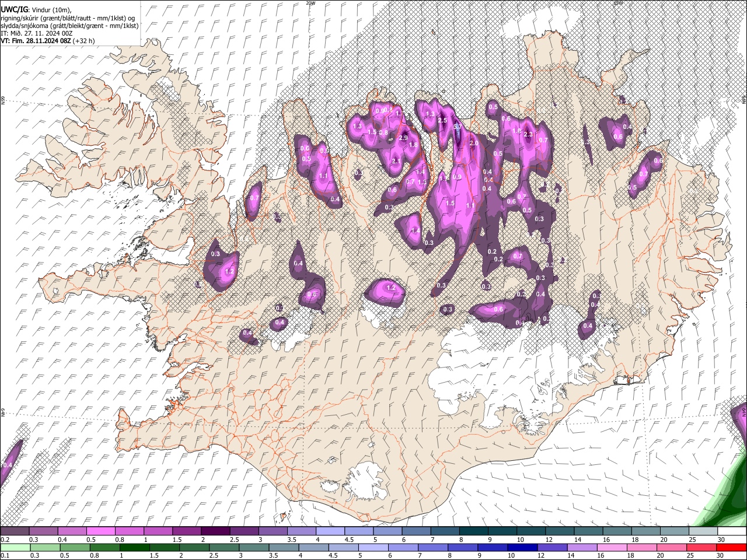The width and height of the screenshot is (747, 560).
Task: Click the 0.4 label on the top scale
Action: coord(63,540)
